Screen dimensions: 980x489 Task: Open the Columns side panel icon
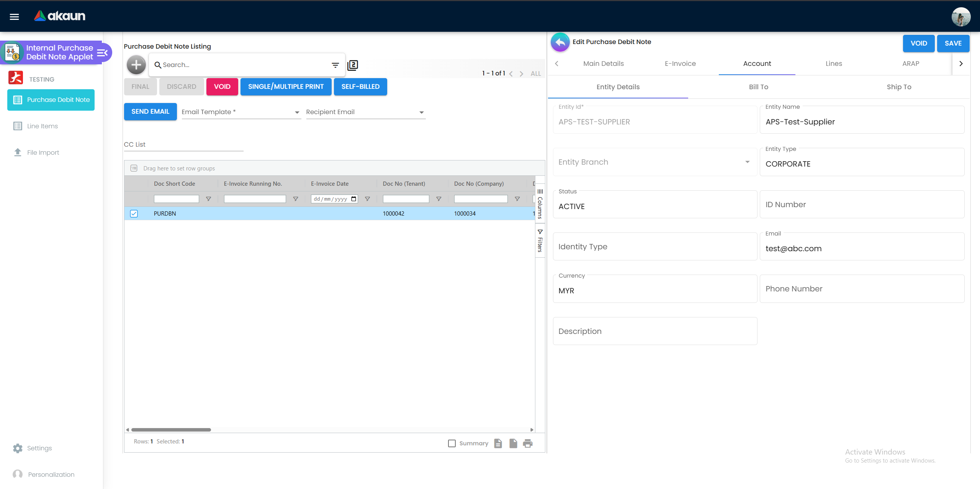[x=540, y=203]
